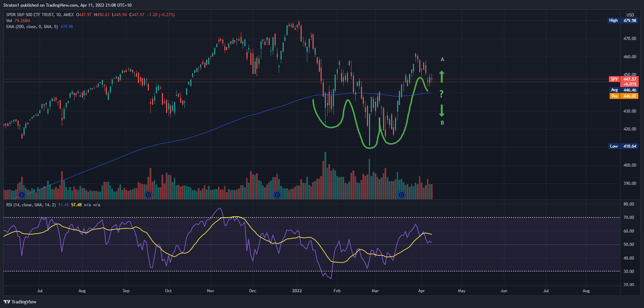Click the Jun label on time axis

tap(504, 291)
